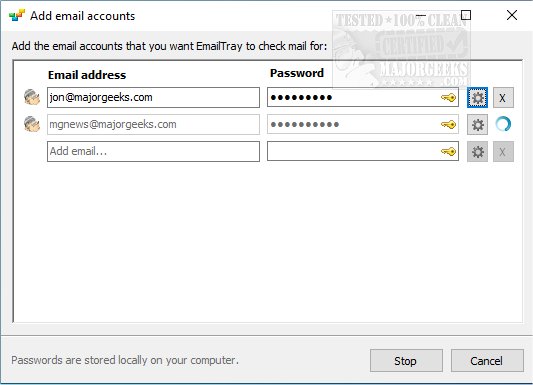
Task: Focus the password field for jon's account
Action: (363, 98)
